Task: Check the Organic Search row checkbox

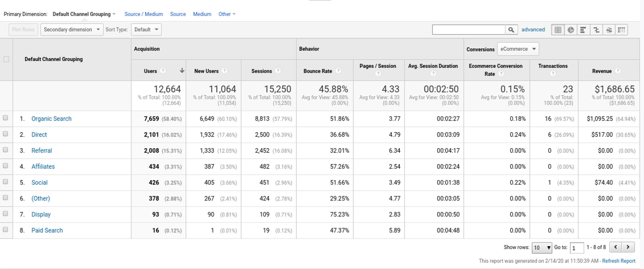Action: pyautogui.click(x=5, y=118)
